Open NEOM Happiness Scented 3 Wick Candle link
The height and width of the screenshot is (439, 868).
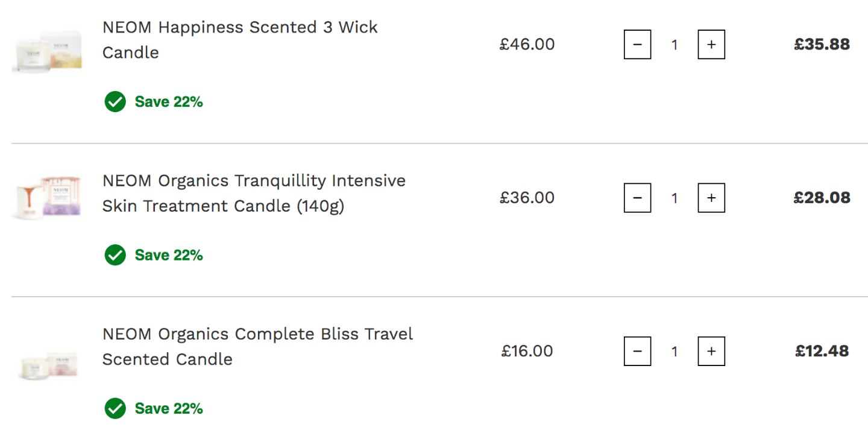click(x=240, y=40)
